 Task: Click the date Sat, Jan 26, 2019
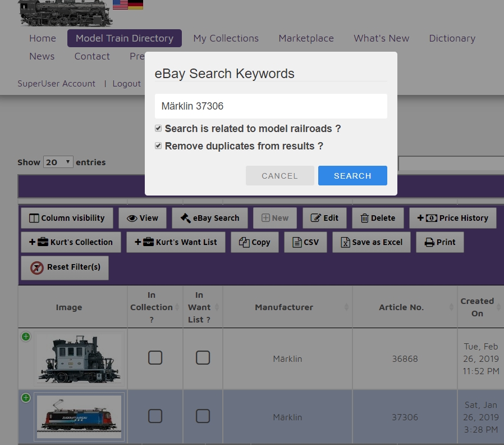481,417
